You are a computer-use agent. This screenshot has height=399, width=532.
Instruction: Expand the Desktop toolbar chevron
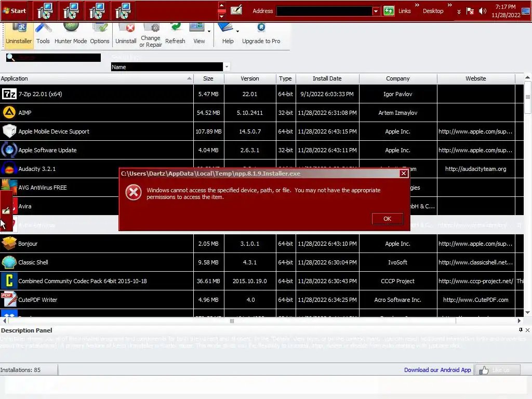point(449,5)
